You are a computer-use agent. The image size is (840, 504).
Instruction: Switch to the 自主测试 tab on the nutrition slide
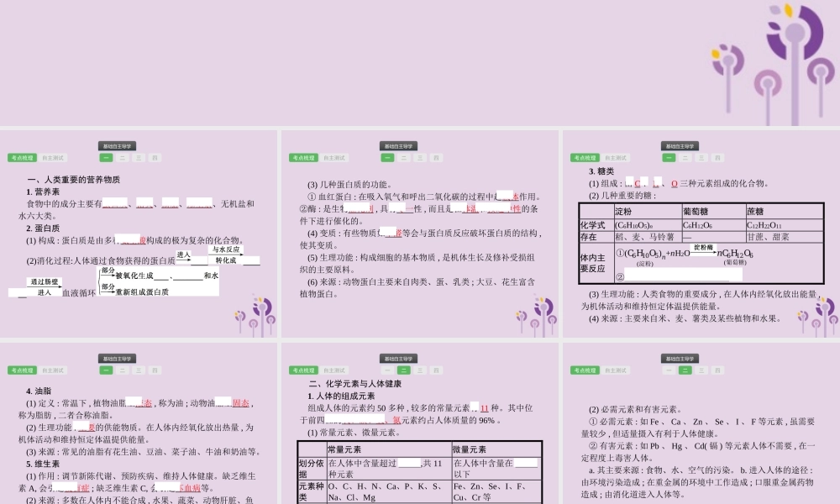pyautogui.click(x=53, y=157)
